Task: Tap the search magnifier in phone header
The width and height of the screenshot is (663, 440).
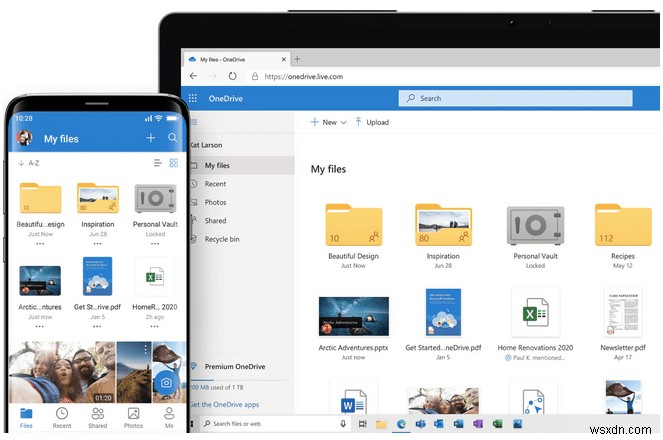Action: (172, 138)
